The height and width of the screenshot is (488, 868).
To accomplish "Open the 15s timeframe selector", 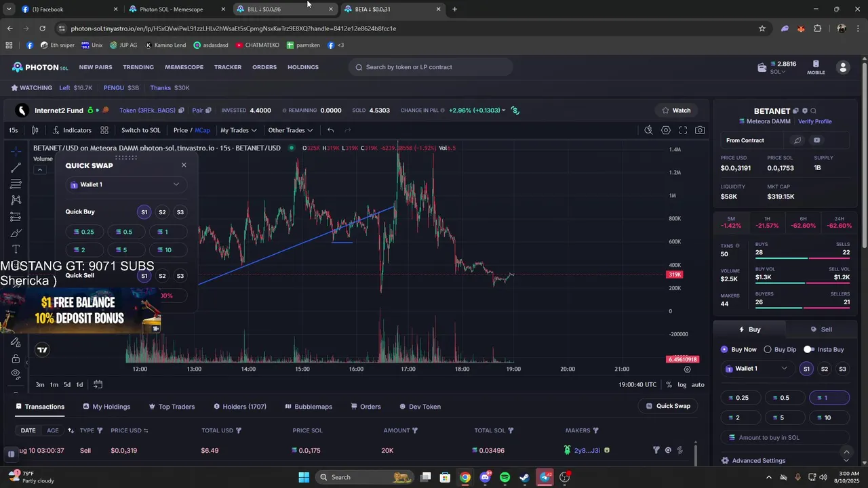I will 14,130.
